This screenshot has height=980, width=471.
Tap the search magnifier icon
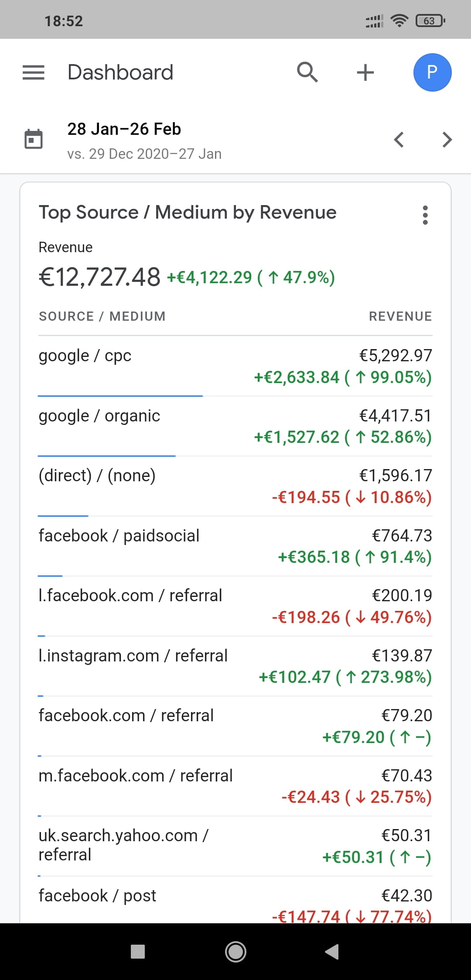click(307, 72)
